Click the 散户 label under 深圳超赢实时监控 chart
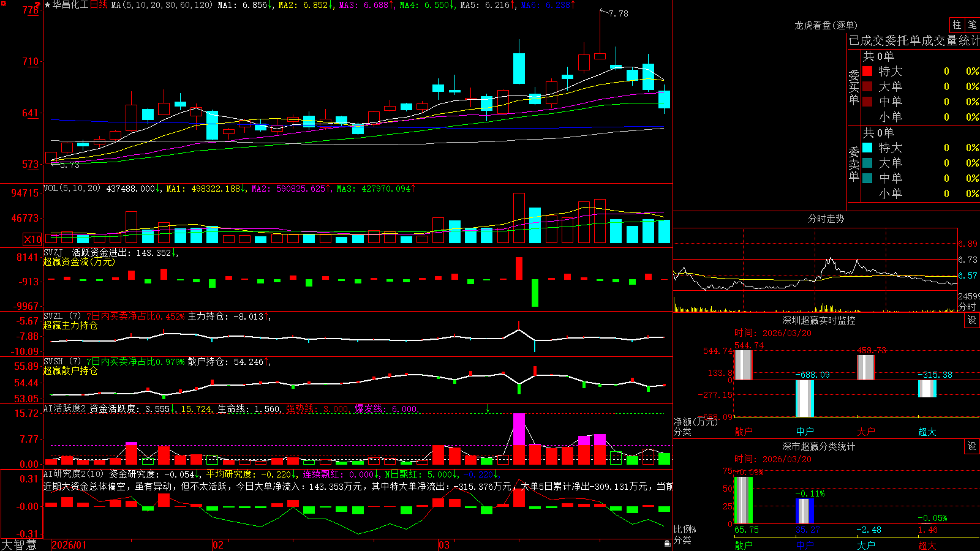The height and width of the screenshot is (551, 980). point(744,432)
